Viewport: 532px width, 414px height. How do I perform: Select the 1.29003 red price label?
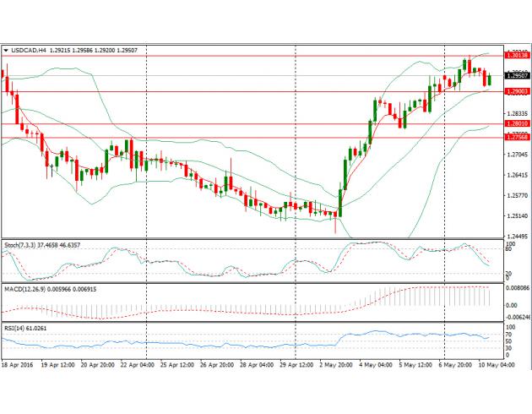coord(517,91)
